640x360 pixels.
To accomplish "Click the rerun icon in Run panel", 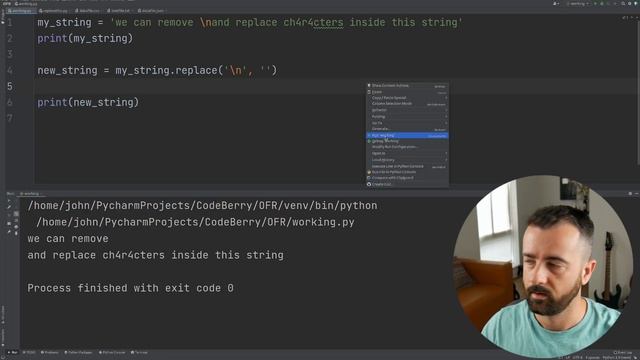I will coord(9,201).
